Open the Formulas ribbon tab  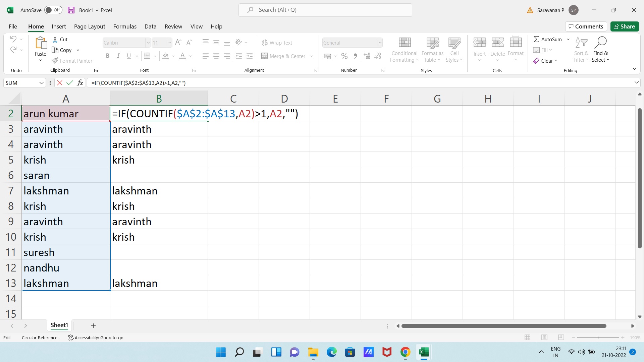click(x=125, y=26)
